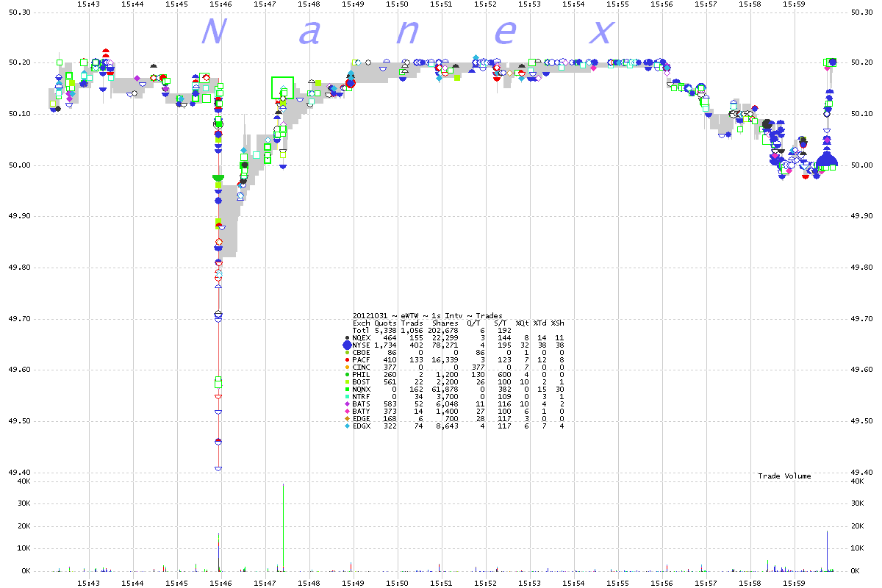Click the '%Td' column header

pyautogui.click(x=539, y=323)
